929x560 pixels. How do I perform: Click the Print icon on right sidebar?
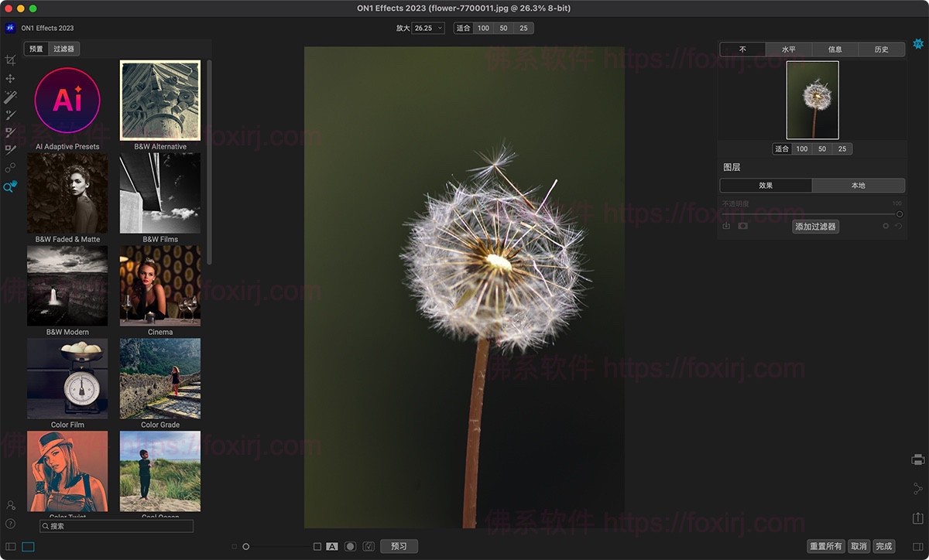pyautogui.click(x=918, y=459)
